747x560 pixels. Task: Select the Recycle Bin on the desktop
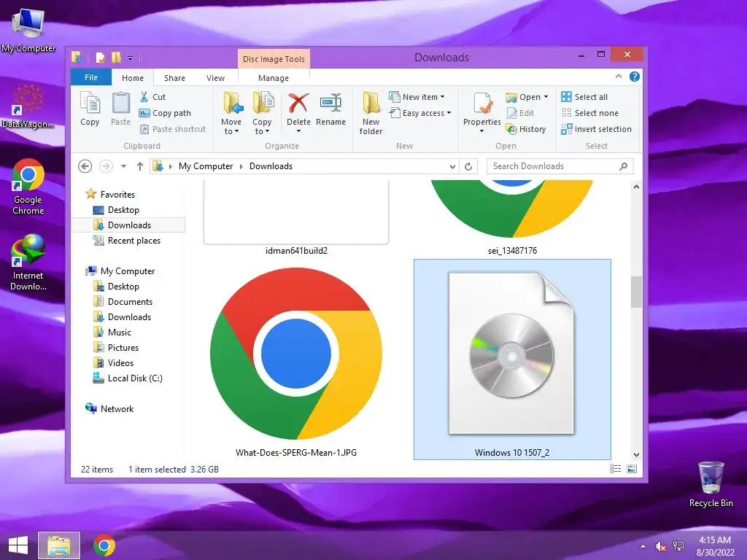tap(711, 484)
